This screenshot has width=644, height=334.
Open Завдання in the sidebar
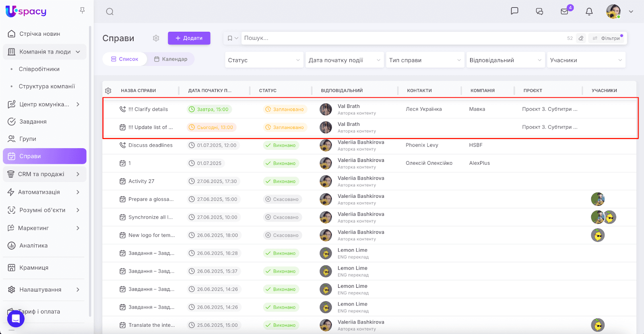point(33,121)
